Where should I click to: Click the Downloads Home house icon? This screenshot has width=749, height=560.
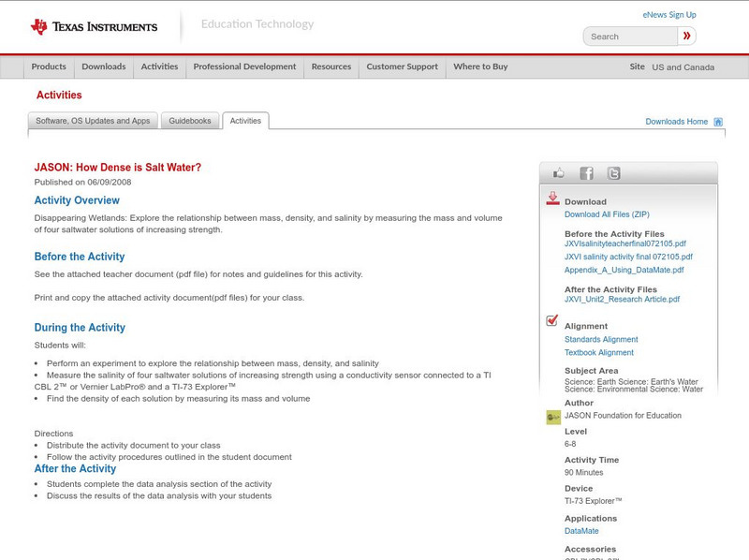[718, 122]
